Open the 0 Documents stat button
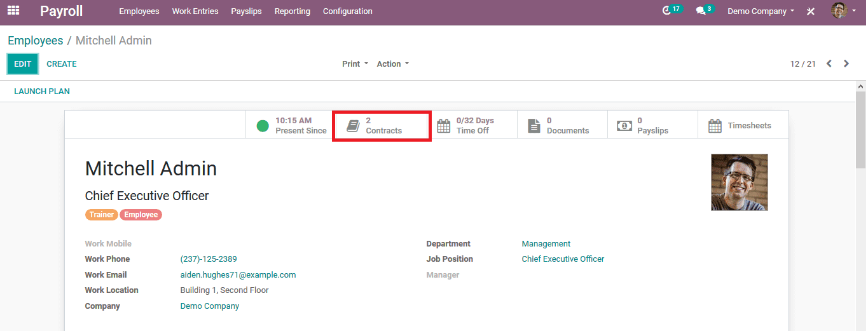The image size is (868, 331). [562, 125]
